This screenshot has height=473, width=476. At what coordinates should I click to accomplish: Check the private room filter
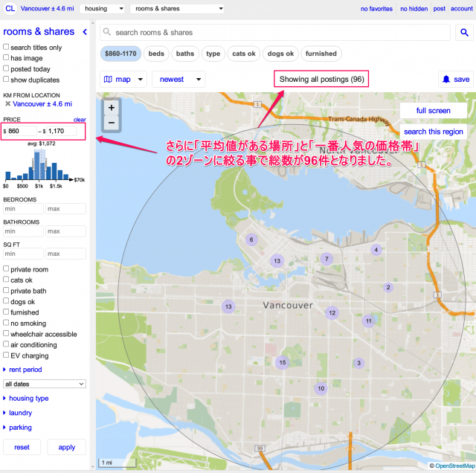6,268
